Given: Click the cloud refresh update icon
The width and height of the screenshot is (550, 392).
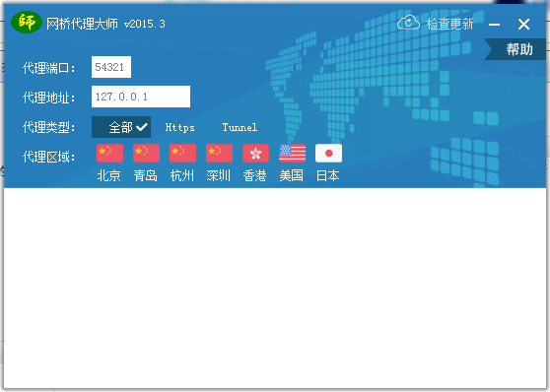Looking at the screenshot, I should (x=408, y=23).
